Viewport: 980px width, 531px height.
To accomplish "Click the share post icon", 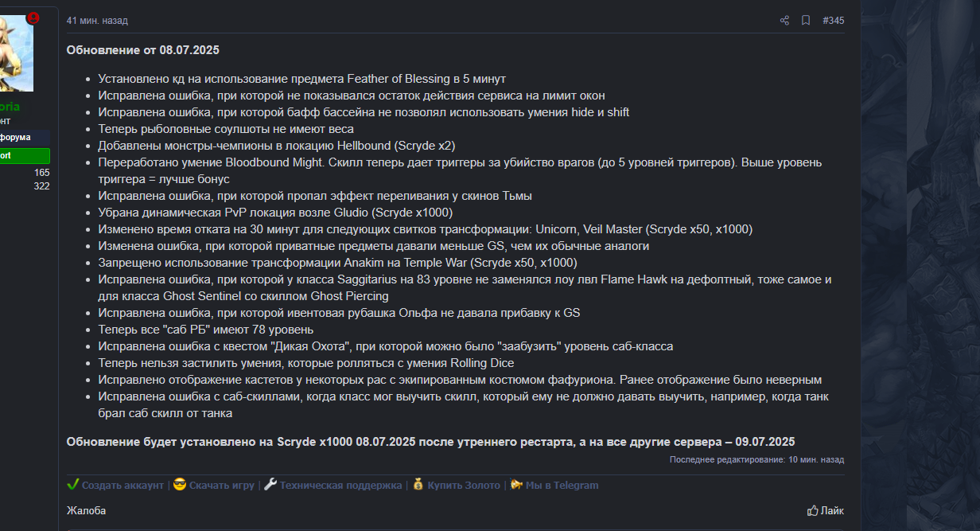I will pos(784,20).
